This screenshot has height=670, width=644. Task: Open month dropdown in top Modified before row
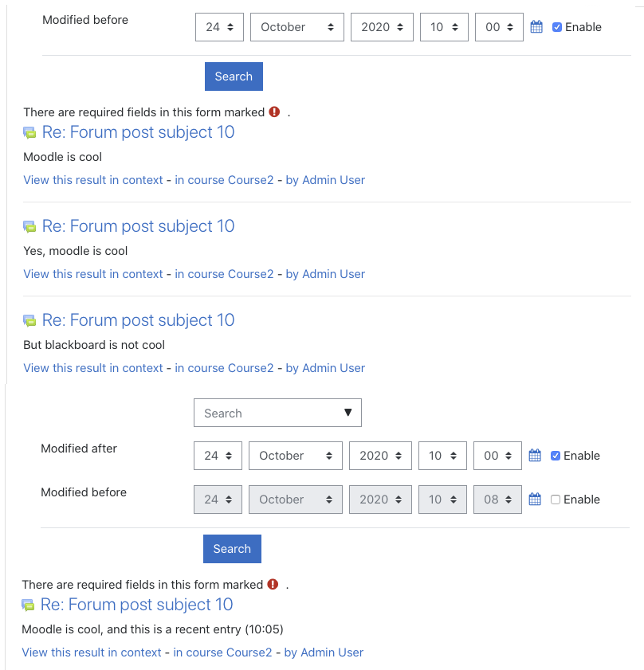tap(297, 27)
